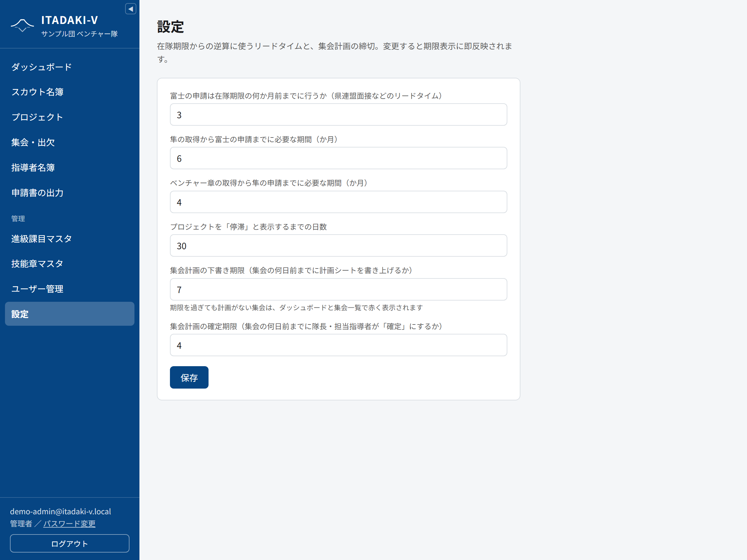Screen dimensions: 747x560
Task: Open 指導者名簿 in the sidebar
Action: pyautogui.click(x=70, y=167)
